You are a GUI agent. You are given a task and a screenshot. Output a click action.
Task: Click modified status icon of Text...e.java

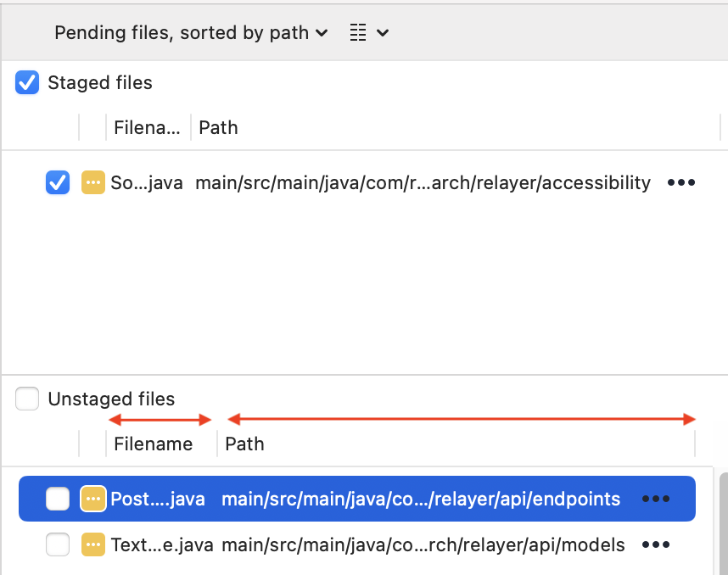click(x=93, y=544)
